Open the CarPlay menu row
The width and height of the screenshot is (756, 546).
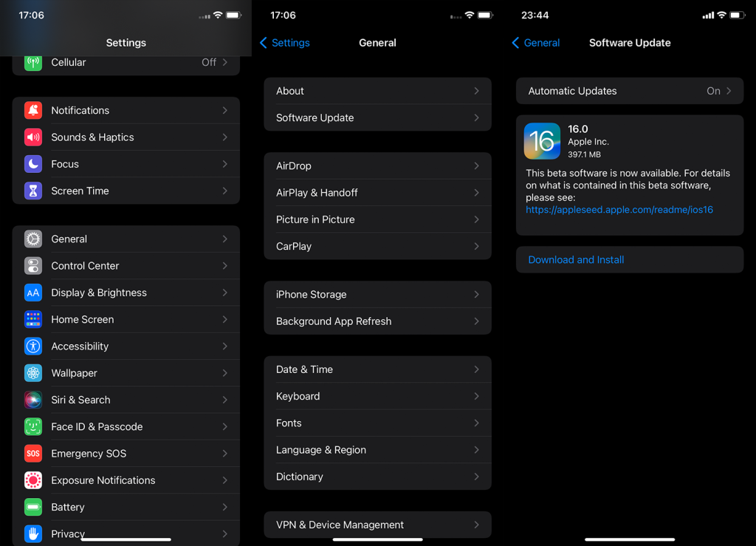tap(377, 247)
